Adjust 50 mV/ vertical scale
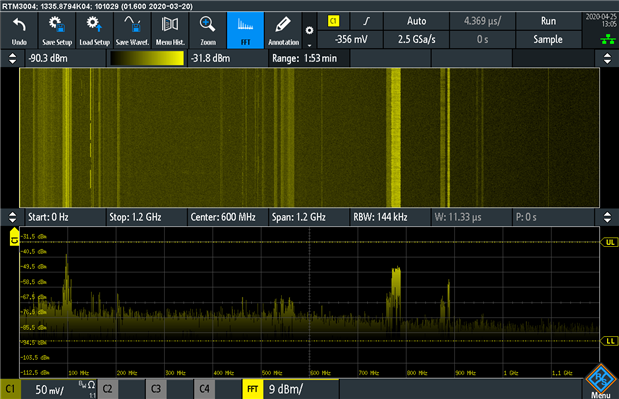 (x=49, y=390)
